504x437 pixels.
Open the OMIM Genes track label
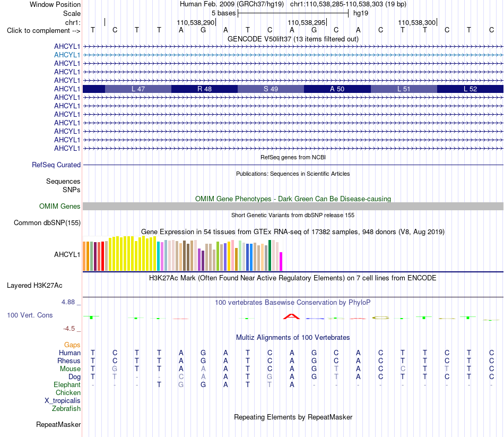point(60,206)
